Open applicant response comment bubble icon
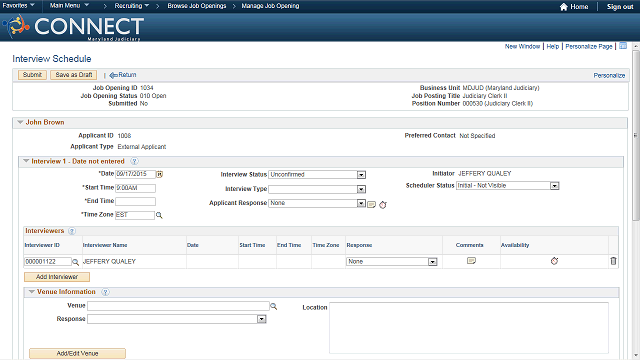 [x=371, y=204]
